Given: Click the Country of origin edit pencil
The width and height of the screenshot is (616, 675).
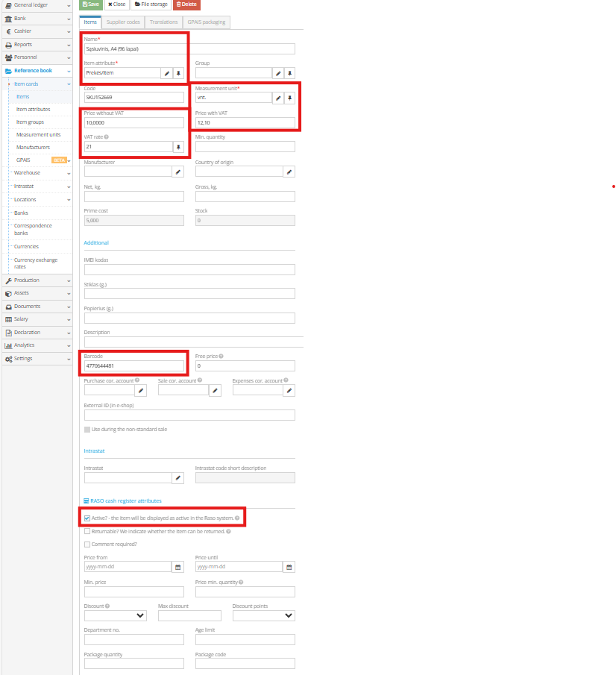Looking at the screenshot, I should click(289, 172).
